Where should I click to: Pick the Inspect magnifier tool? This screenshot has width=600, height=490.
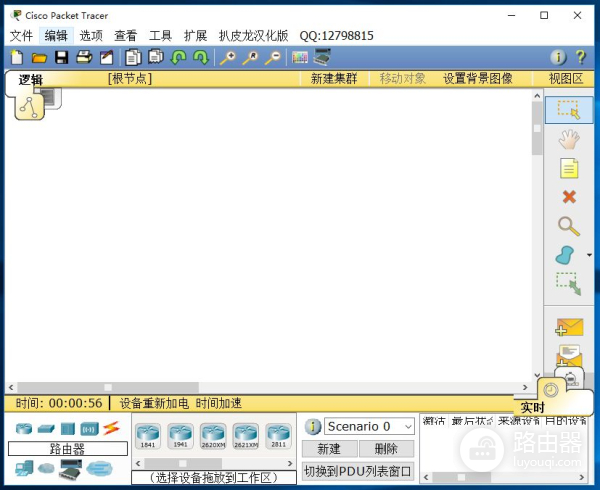point(569,226)
